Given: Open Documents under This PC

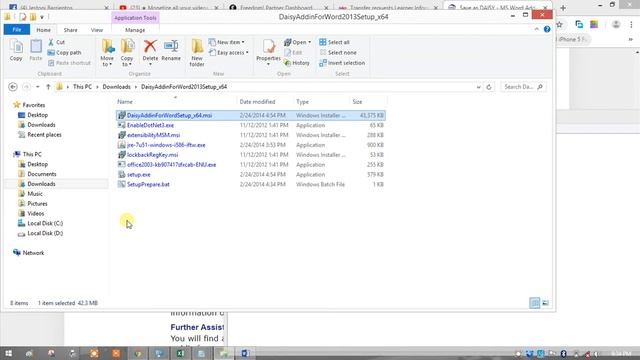Looking at the screenshot, I should pos(37,174).
